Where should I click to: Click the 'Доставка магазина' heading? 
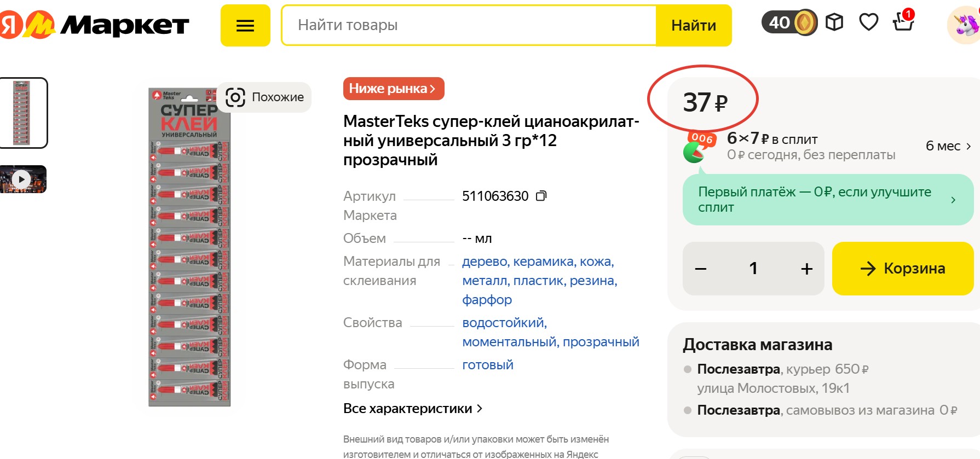click(757, 345)
